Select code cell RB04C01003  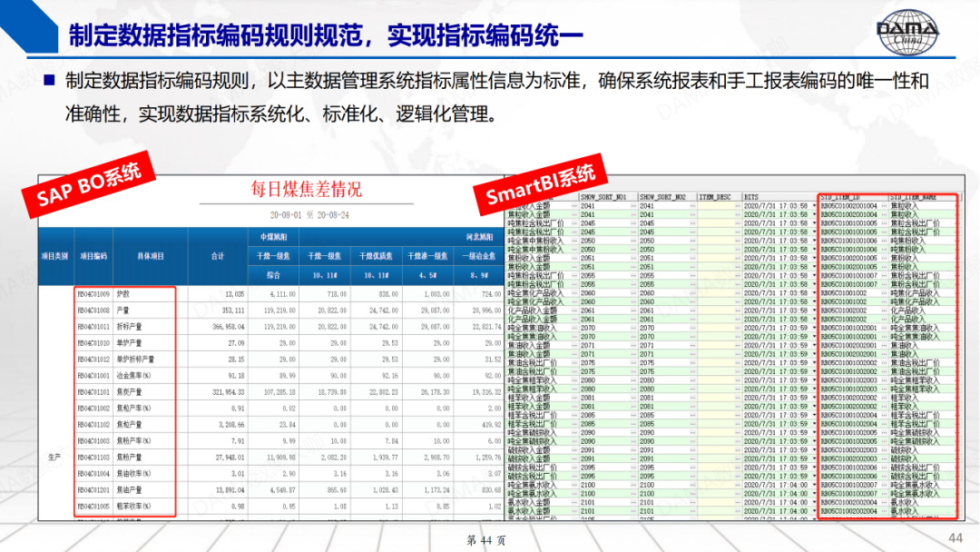pyautogui.click(x=93, y=440)
